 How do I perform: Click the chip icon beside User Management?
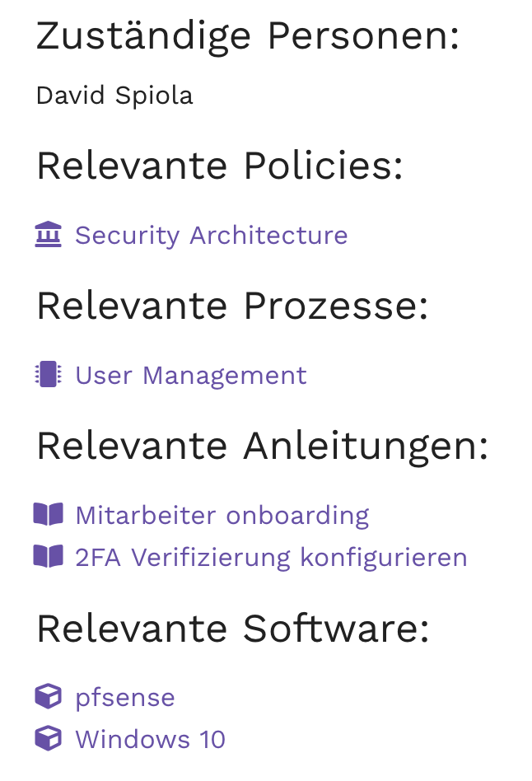[48, 376]
